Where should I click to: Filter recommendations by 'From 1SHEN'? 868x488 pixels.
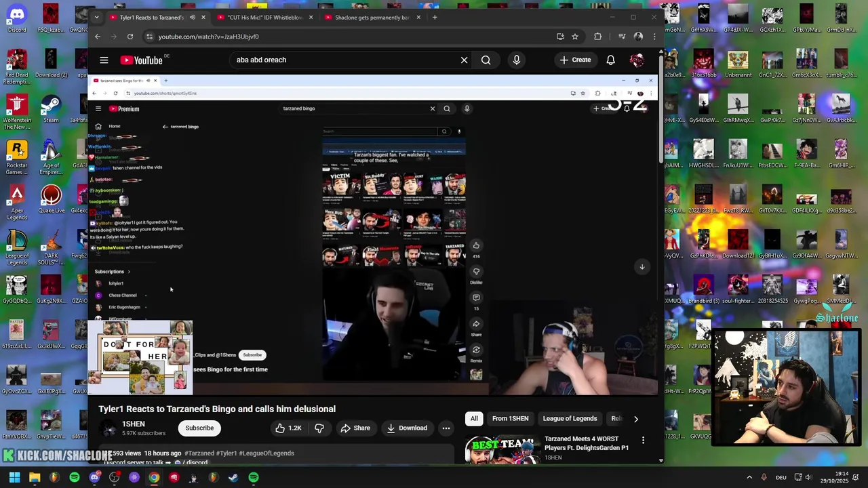510,419
